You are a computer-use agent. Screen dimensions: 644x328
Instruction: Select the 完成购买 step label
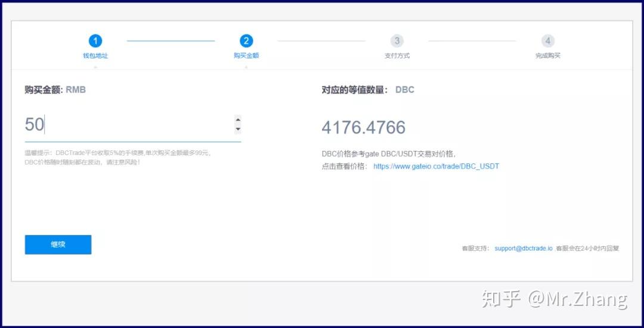[x=548, y=56]
